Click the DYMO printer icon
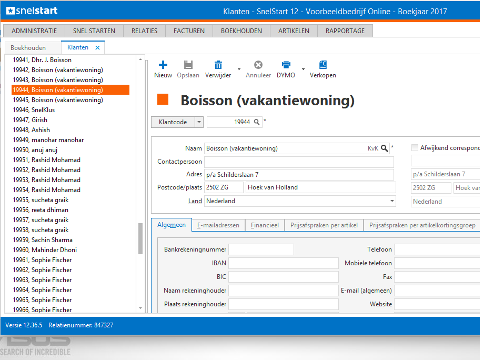The height and width of the screenshot is (360, 480). [286, 65]
